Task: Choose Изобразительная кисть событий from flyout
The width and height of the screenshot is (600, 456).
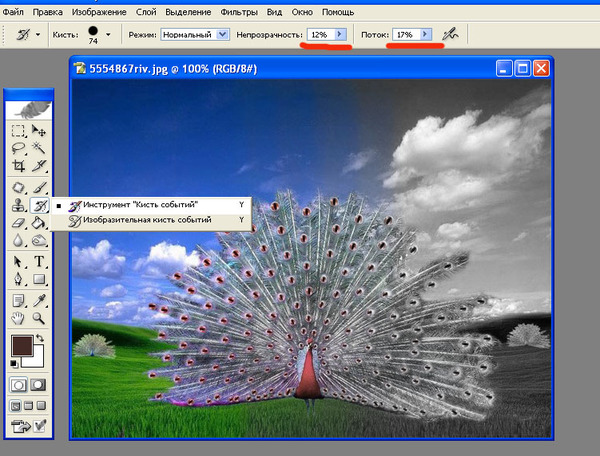Action: [152, 220]
